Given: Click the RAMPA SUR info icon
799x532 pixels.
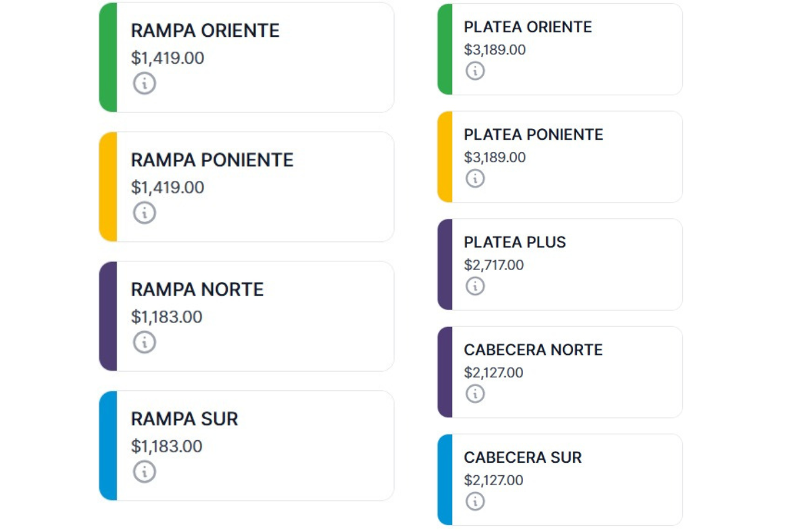Looking at the screenshot, I should (144, 472).
